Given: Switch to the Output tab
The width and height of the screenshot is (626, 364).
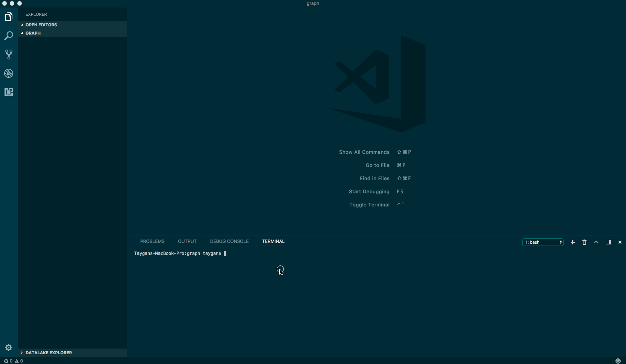Looking at the screenshot, I should click(x=187, y=241).
